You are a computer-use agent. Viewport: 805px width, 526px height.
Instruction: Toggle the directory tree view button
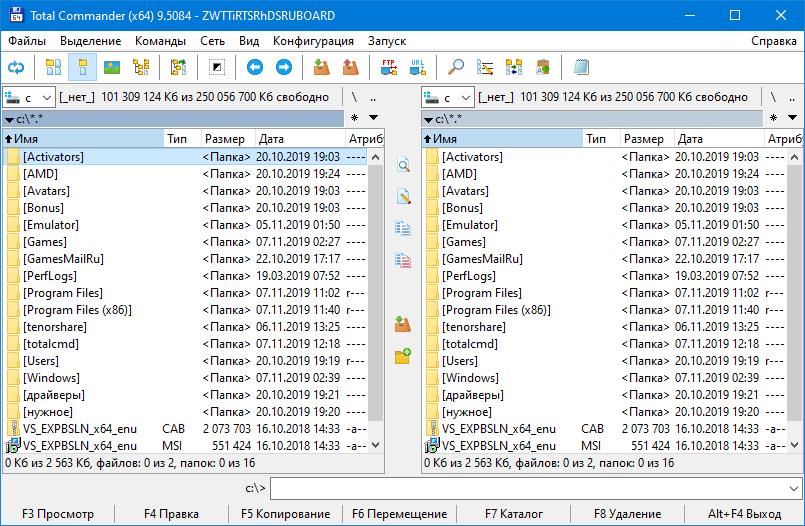click(141, 68)
